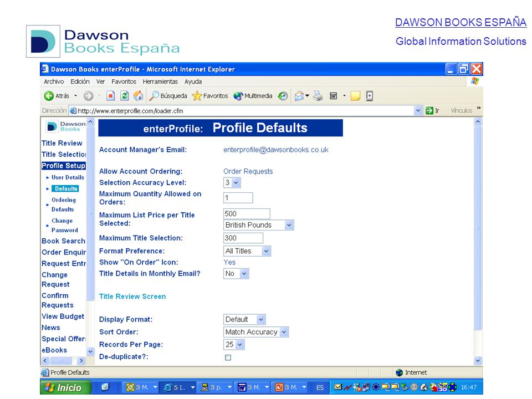Open the Herramientas menu
The width and height of the screenshot is (532, 399).
pyautogui.click(x=160, y=81)
